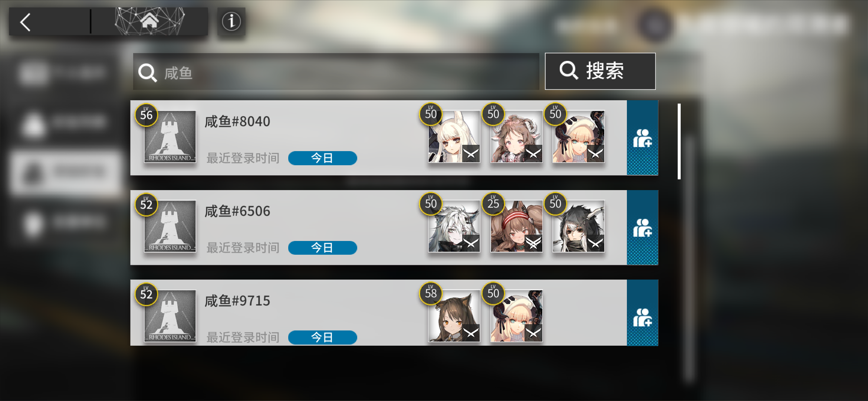Image resolution: width=868 pixels, height=401 pixels.
Task: Add friend 咸鱼#9715
Action: click(642, 313)
